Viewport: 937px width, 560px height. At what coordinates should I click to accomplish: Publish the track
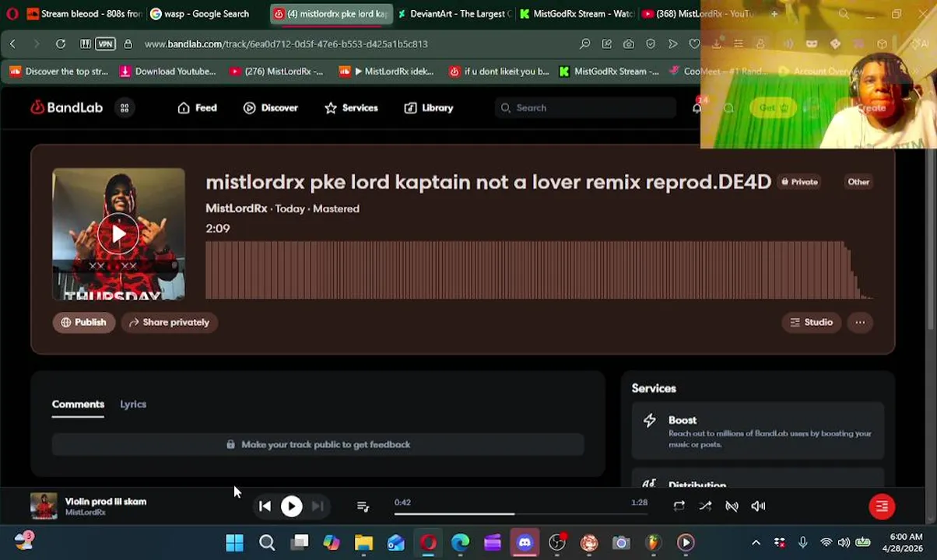pos(83,322)
